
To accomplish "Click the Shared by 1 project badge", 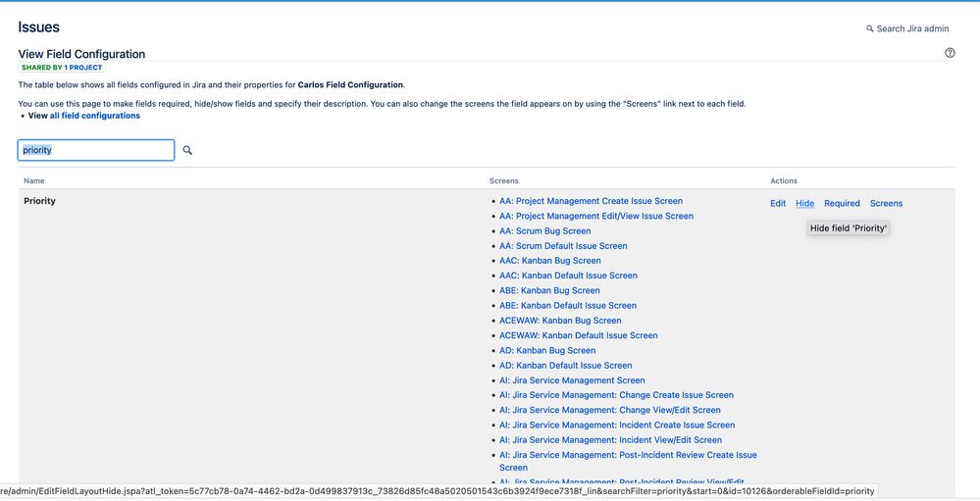I will [x=62, y=68].
